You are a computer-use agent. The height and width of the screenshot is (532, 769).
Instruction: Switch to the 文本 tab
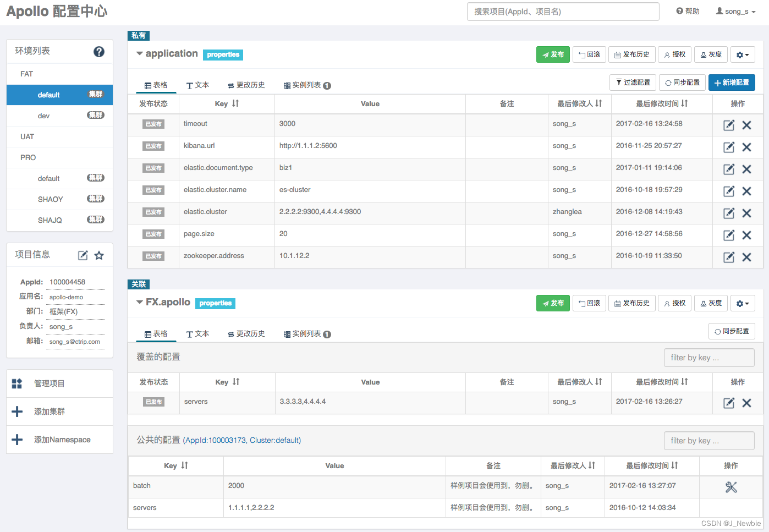point(197,85)
